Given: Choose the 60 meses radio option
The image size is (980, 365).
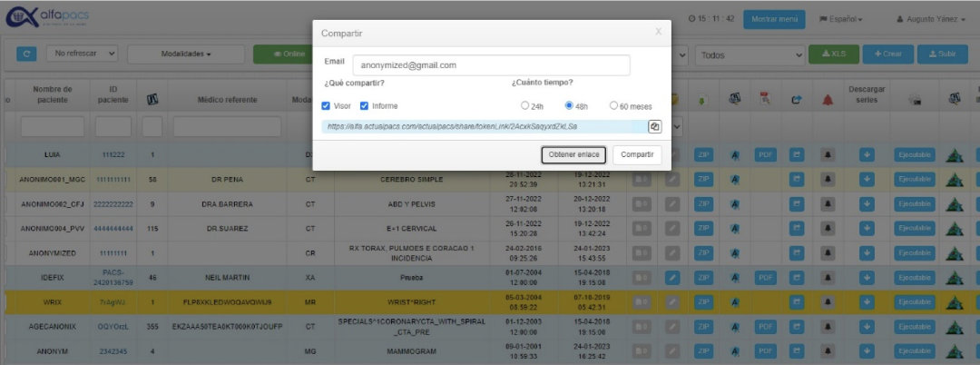Looking at the screenshot, I should point(614,105).
